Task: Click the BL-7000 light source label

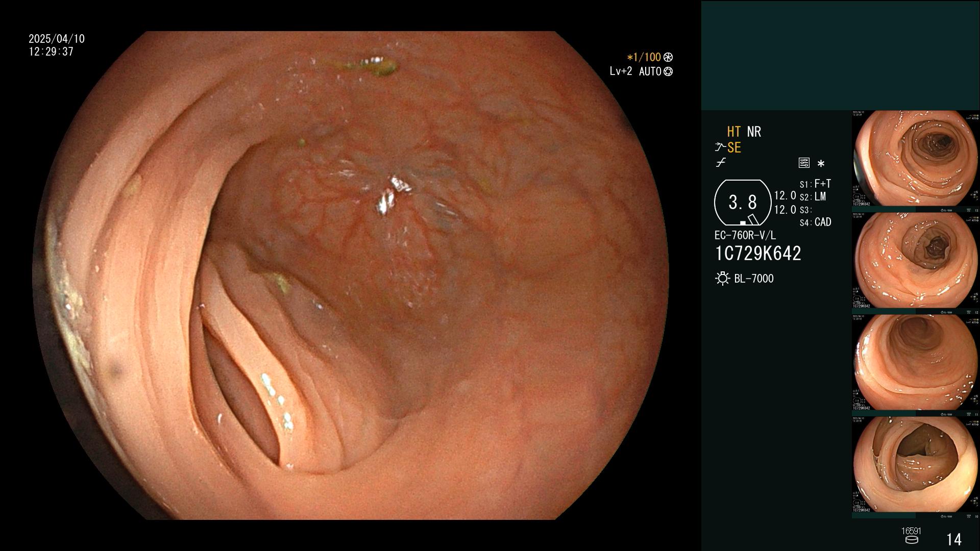Action: coord(754,279)
